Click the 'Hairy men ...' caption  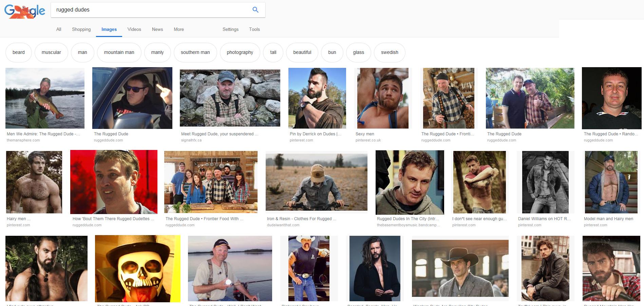[x=19, y=219]
